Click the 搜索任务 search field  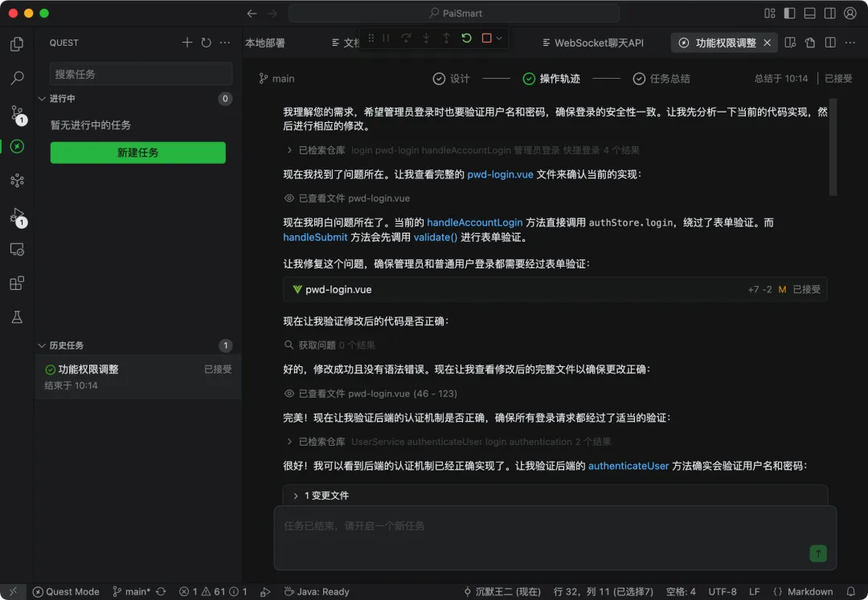point(141,74)
